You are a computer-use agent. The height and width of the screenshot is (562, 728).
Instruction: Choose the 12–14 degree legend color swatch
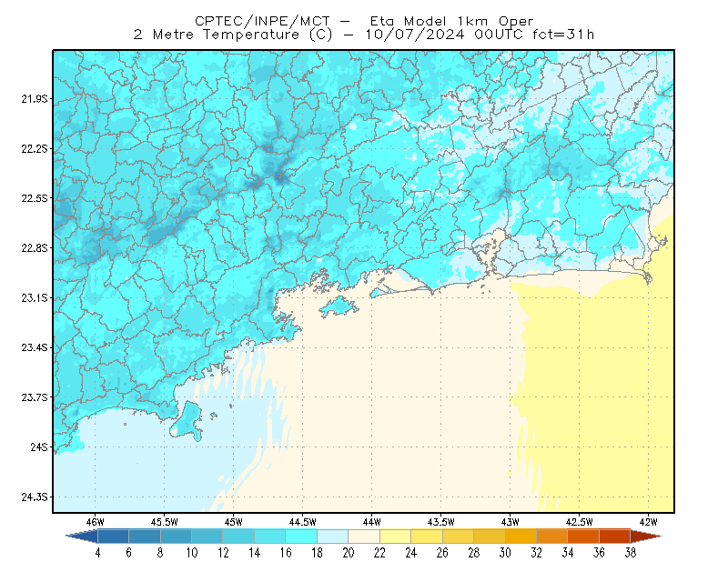coord(238,537)
